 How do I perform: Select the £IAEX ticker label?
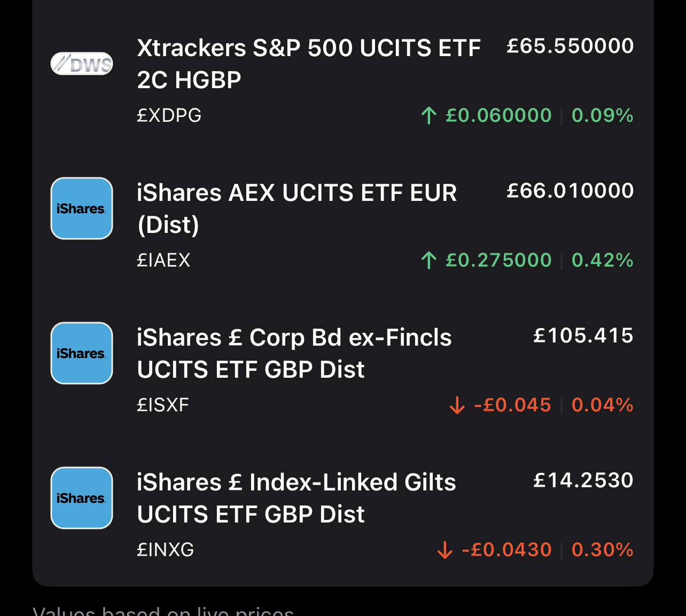coord(163,260)
